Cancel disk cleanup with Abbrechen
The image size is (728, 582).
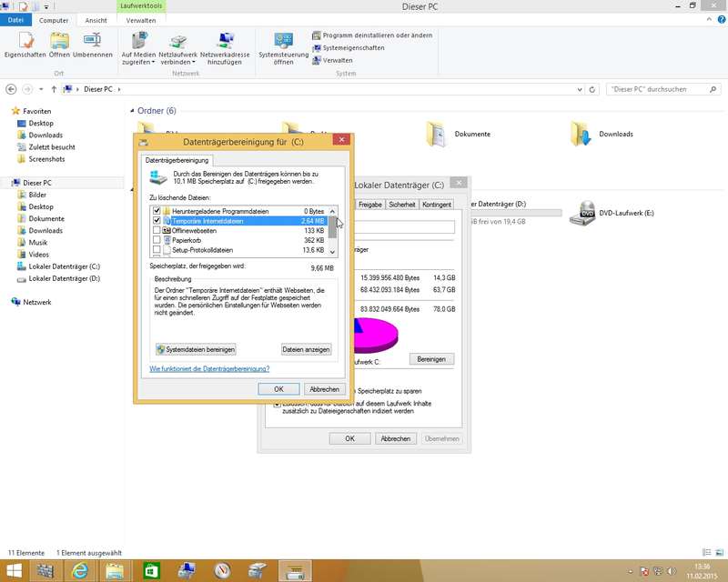pos(325,389)
